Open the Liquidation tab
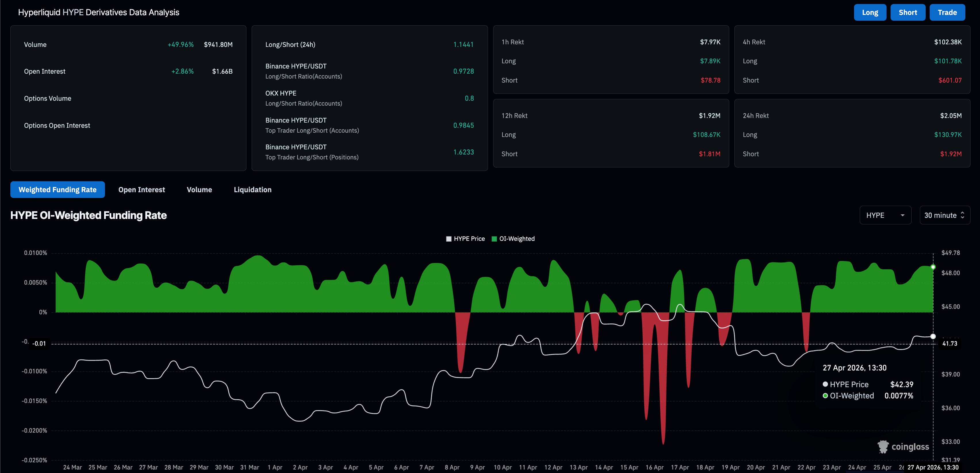The image size is (980, 473). (x=252, y=190)
